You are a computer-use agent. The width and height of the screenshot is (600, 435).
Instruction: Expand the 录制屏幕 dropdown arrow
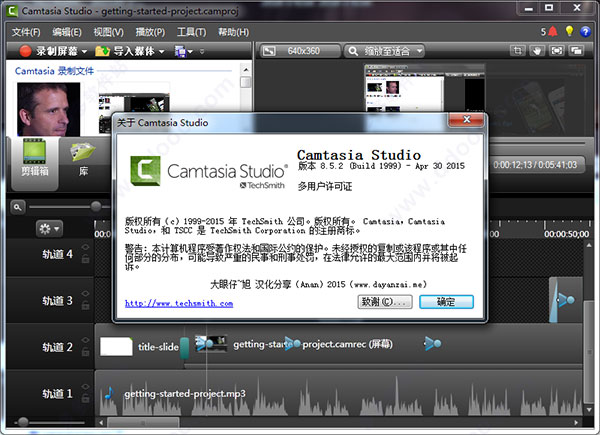point(84,51)
